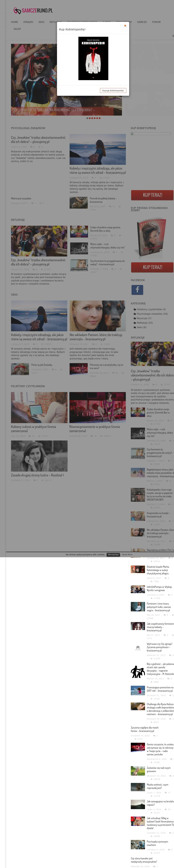Open sidebar article Życzenia wigilijne dla moich fanów
The image size is (174, 868).
pos(145,729)
